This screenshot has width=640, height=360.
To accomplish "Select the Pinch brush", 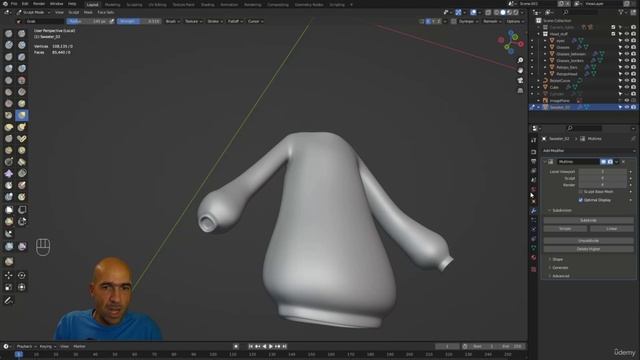I will pos(9,116).
